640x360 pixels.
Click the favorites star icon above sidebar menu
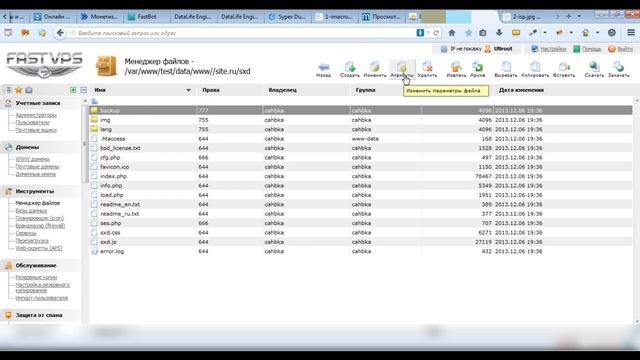pos(18,90)
